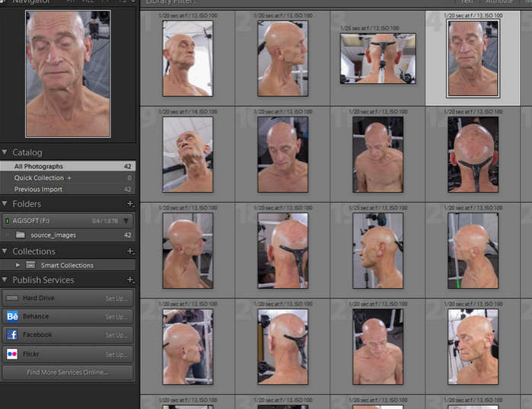This screenshot has height=409, width=532.
Task: Click the volume free-space text on AGISOFT row
Action: point(105,221)
